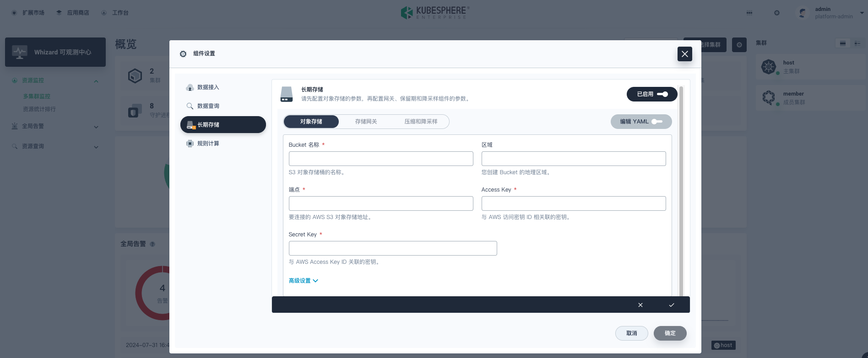868x358 pixels.
Task: Open 工作台 in the top navigation
Action: 115,13
